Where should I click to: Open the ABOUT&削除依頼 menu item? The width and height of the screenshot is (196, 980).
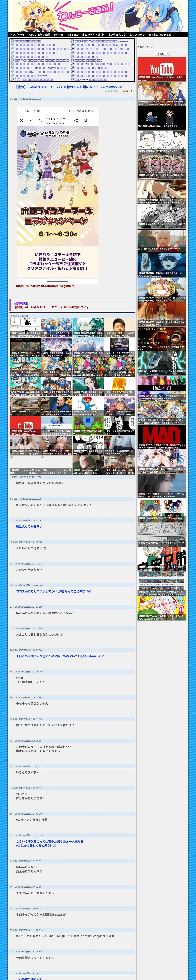pos(40,35)
